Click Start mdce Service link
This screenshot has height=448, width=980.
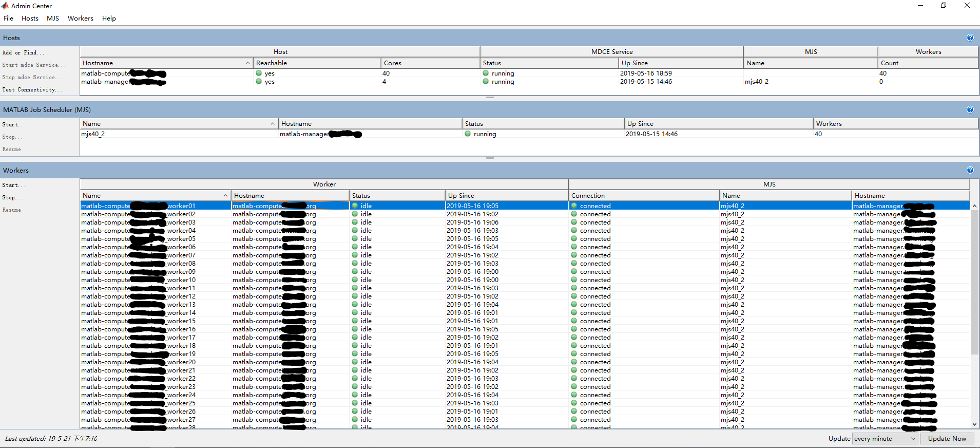34,65
